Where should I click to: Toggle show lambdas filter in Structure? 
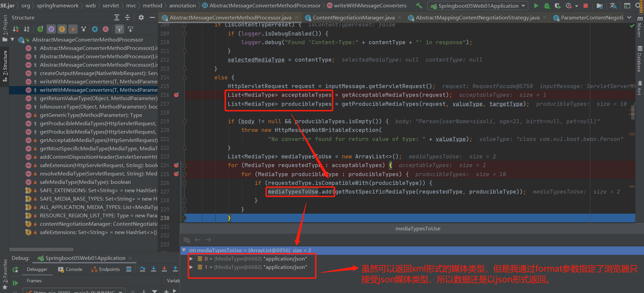(x=106, y=29)
